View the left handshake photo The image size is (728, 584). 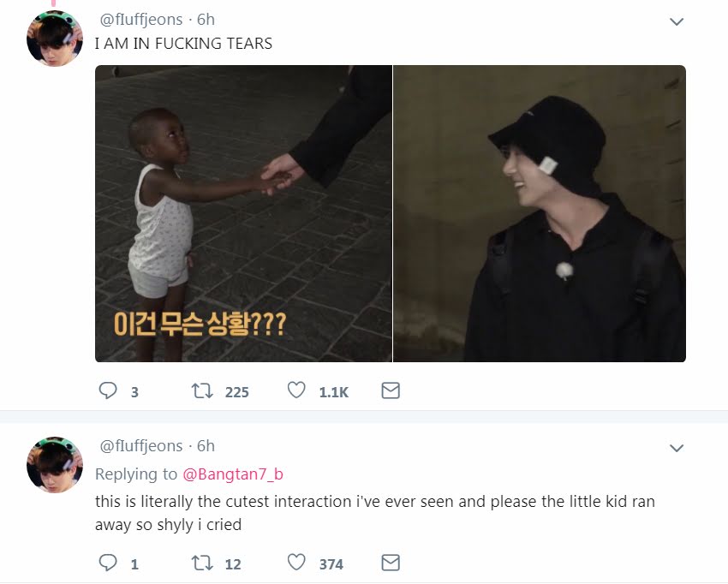coord(243,213)
